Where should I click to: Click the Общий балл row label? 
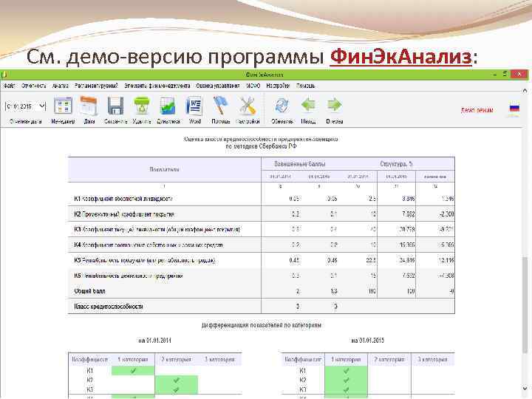(x=89, y=291)
